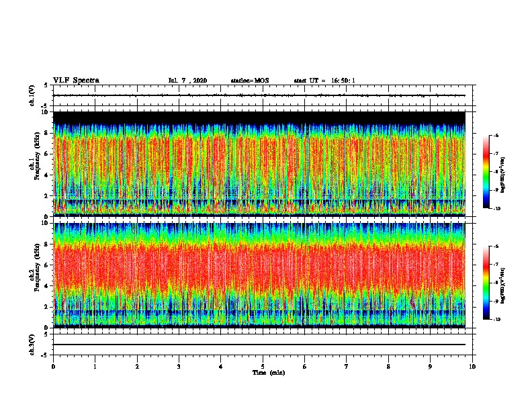This screenshot has height=411, width=532.
Task: Click inside the ch.2 spectrogram panel
Action: click(x=259, y=275)
